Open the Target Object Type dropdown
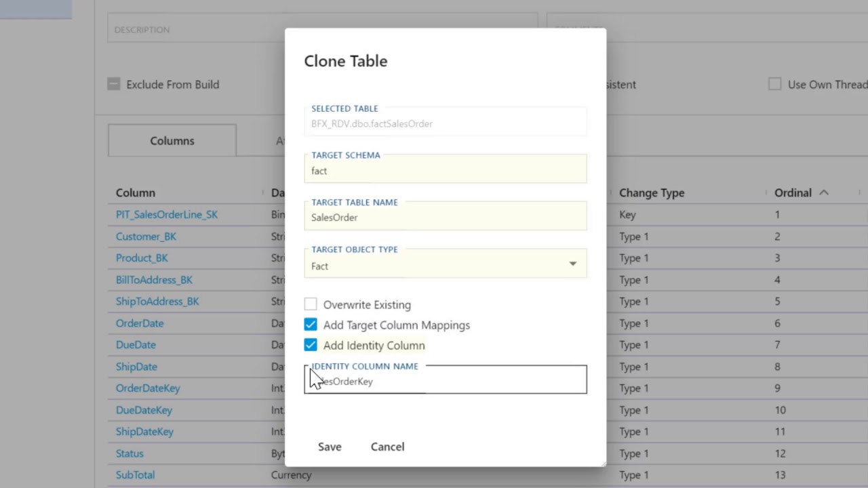This screenshot has width=868, height=488. click(x=446, y=264)
